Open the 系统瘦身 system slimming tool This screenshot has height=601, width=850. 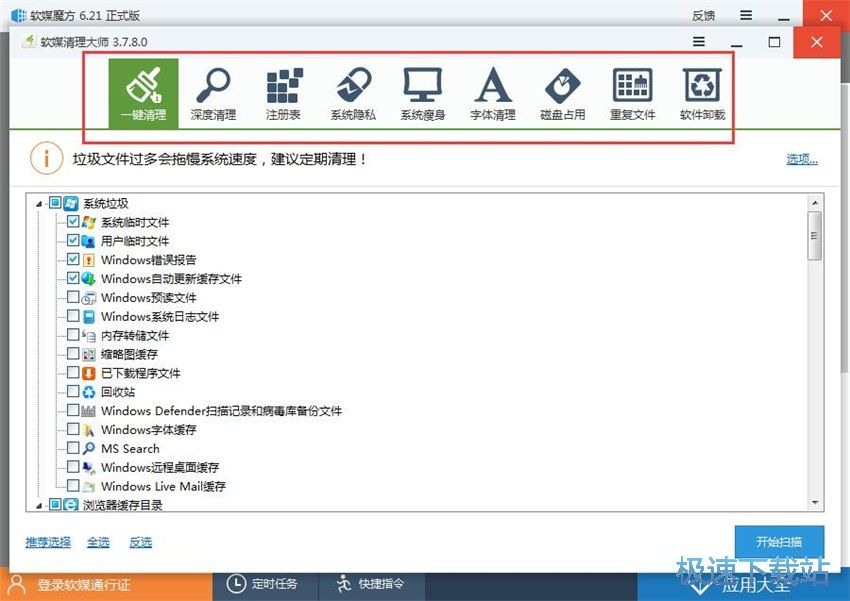[x=423, y=94]
